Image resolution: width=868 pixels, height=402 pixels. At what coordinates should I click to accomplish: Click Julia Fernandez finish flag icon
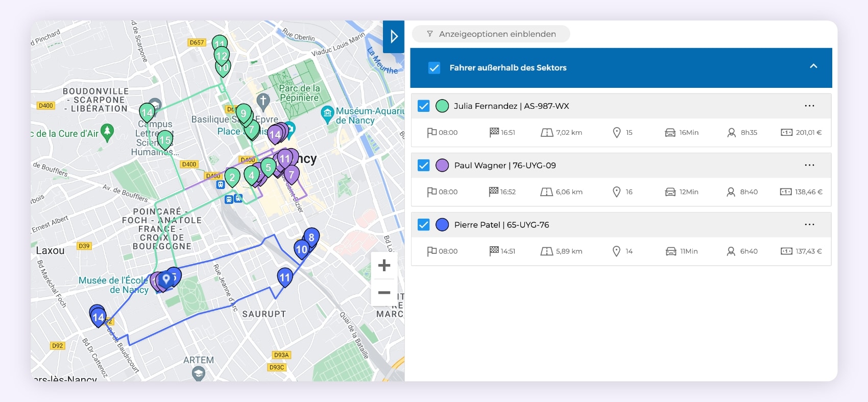click(x=494, y=132)
